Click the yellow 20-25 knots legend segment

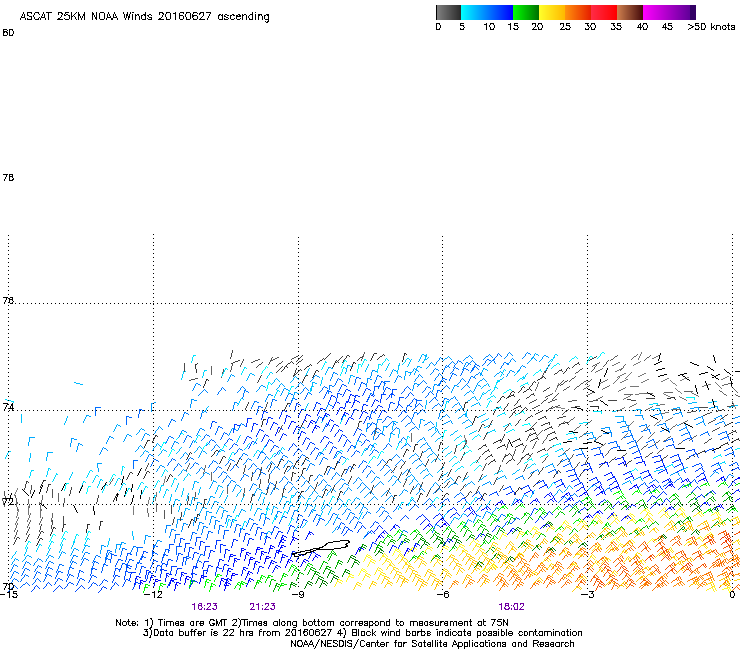click(x=552, y=12)
